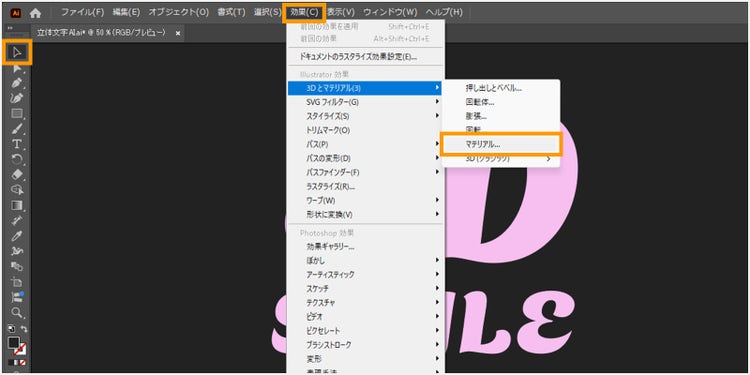Viewport: 750px width, 375px height.
Task: Choose ラスタライズ(R)... effect
Action: (x=366, y=186)
